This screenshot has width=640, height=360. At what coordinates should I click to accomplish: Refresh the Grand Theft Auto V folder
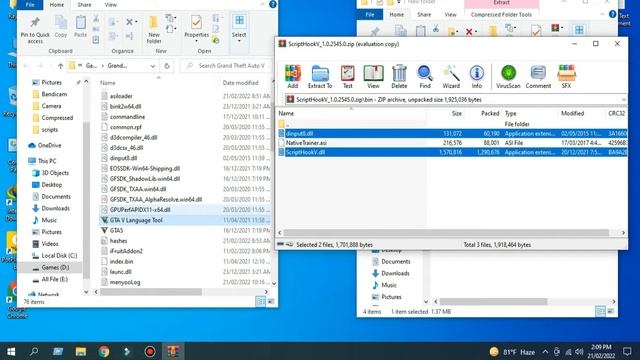point(167,66)
